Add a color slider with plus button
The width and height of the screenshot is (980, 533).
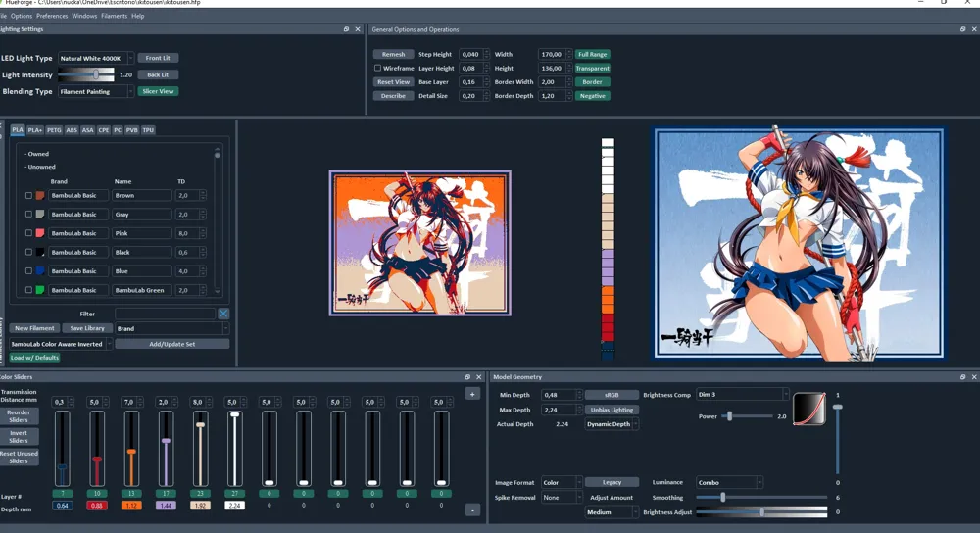[472, 394]
